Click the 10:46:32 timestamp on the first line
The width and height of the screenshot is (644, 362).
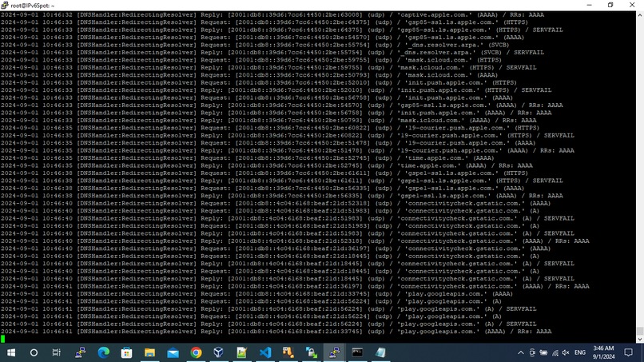coord(57,15)
